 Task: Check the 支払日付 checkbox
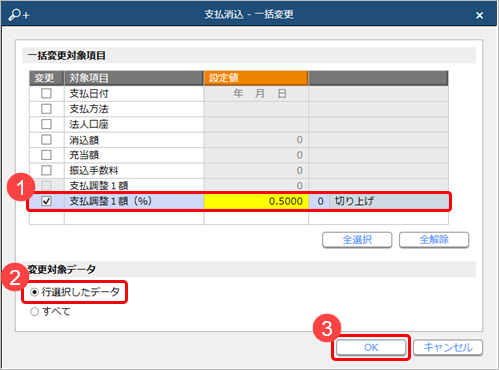coord(46,94)
